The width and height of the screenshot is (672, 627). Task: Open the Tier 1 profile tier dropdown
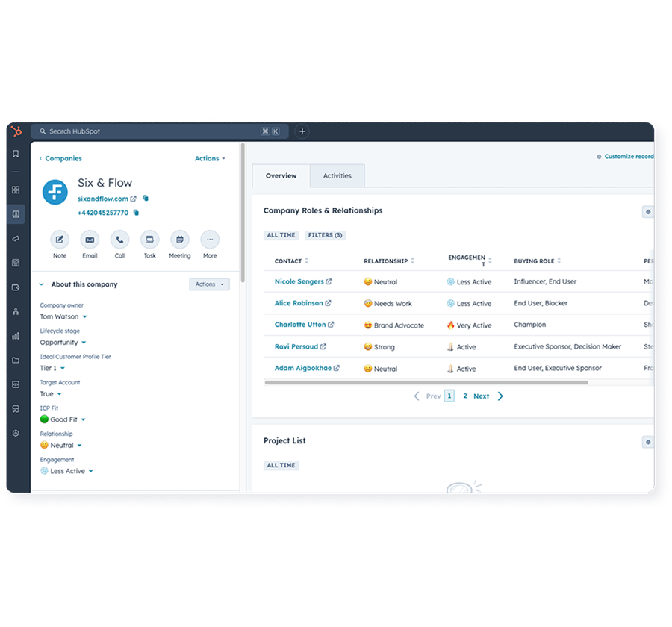point(52,368)
